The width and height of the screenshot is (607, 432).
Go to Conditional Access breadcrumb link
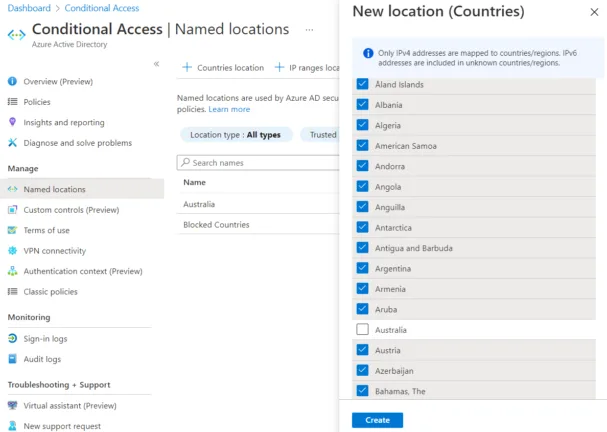[x=102, y=8]
